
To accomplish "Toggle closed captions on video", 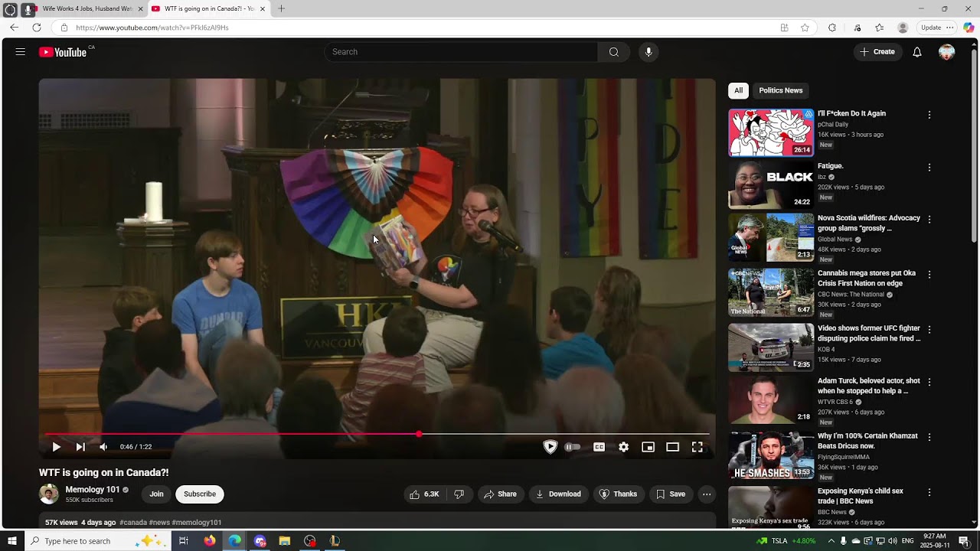I will tap(599, 447).
